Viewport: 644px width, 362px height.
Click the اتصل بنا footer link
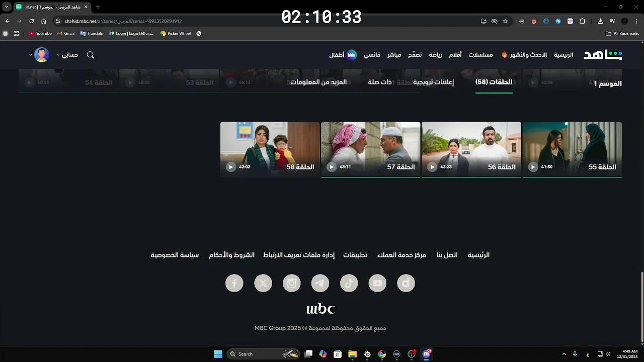(447, 255)
